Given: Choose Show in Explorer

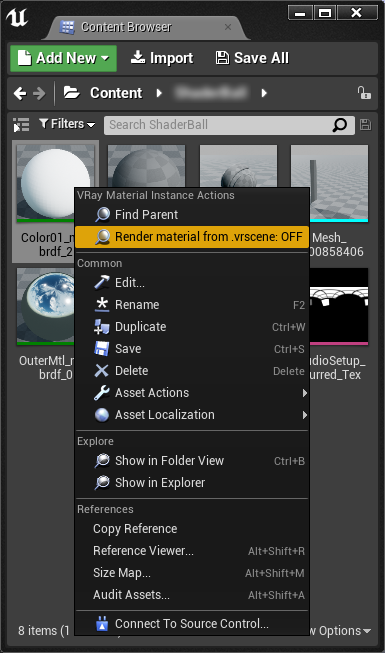Looking at the screenshot, I should [192, 483].
